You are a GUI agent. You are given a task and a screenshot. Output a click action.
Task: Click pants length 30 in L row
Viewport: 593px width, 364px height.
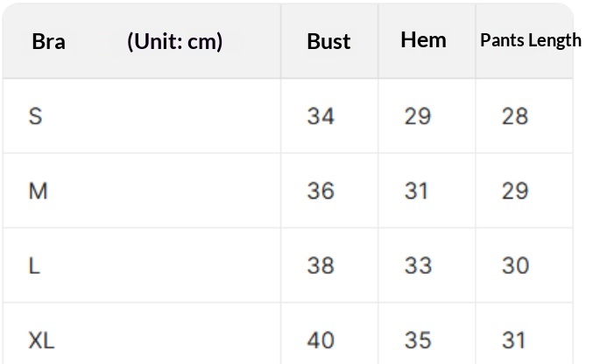pos(515,265)
